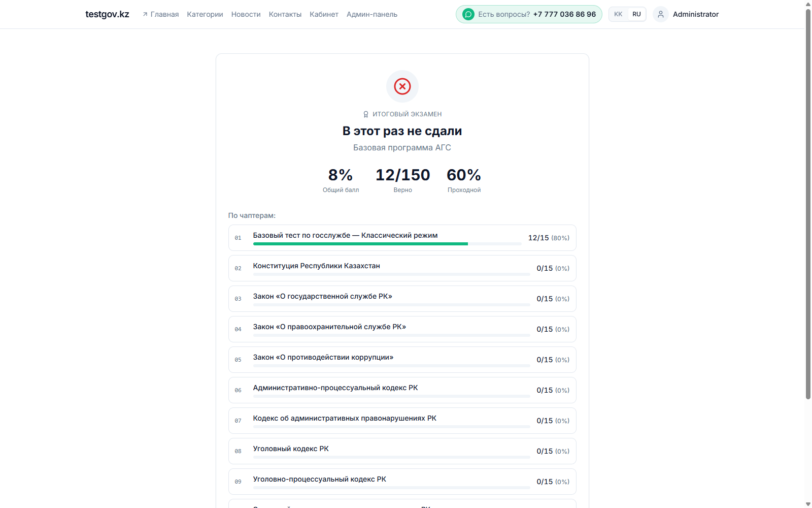Open the Главная menu item
The width and height of the screenshot is (812, 508).
pos(164,14)
